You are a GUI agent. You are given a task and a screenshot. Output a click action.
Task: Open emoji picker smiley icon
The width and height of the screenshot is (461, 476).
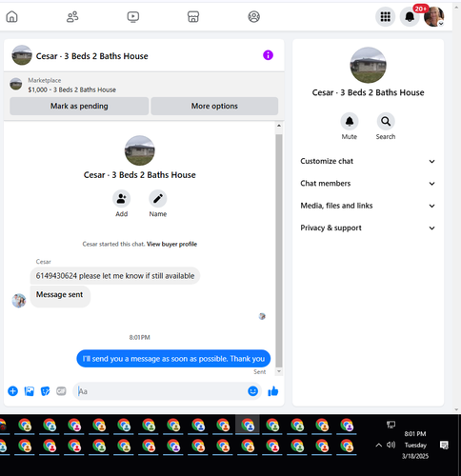point(252,391)
